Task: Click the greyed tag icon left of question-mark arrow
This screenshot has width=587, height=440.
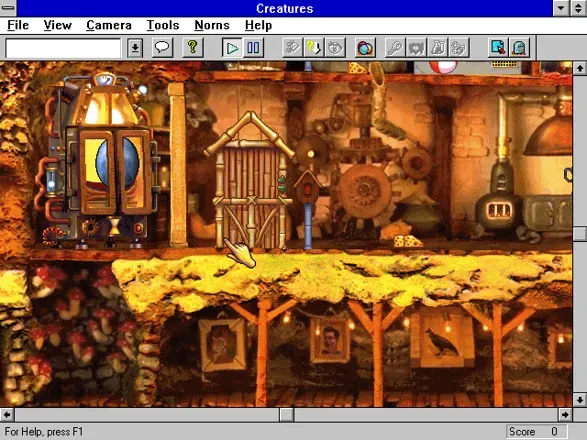Action: click(292, 48)
